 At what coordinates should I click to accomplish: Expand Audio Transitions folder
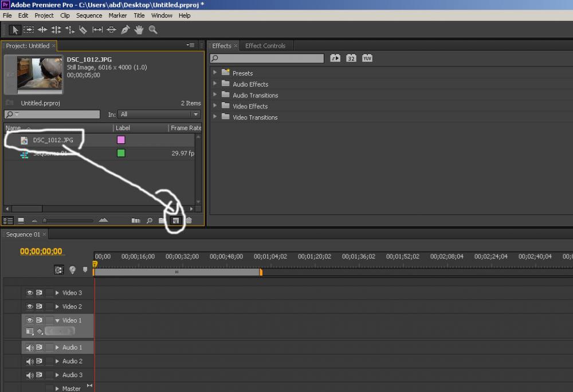pyautogui.click(x=215, y=94)
